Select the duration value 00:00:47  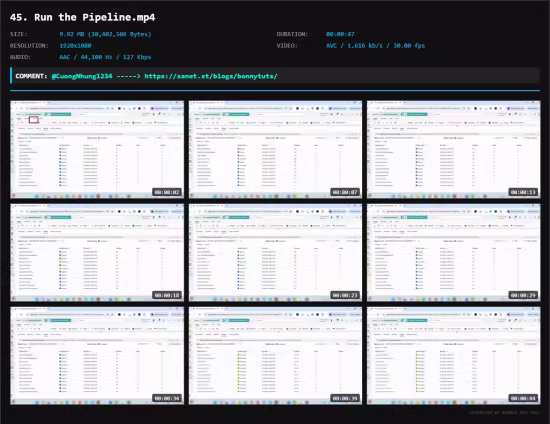[340, 34]
